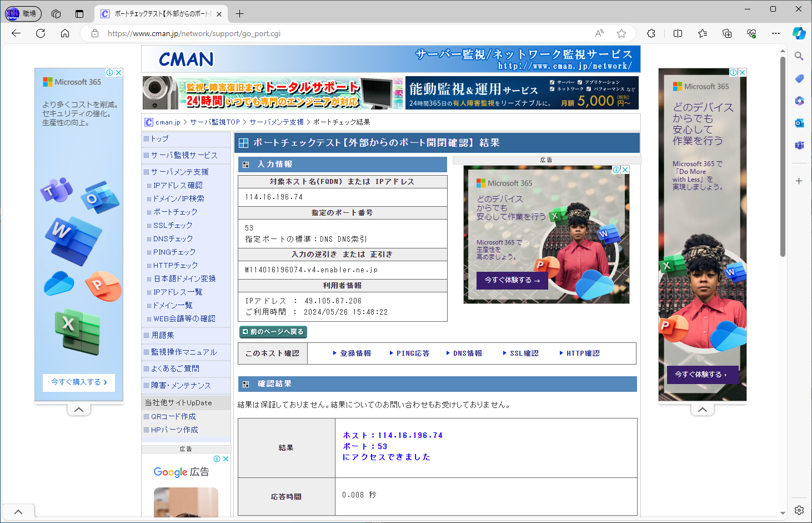This screenshot has height=523, width=812.
Task: Open DNSチェック in left sidebar
Action: coord(173,238)
